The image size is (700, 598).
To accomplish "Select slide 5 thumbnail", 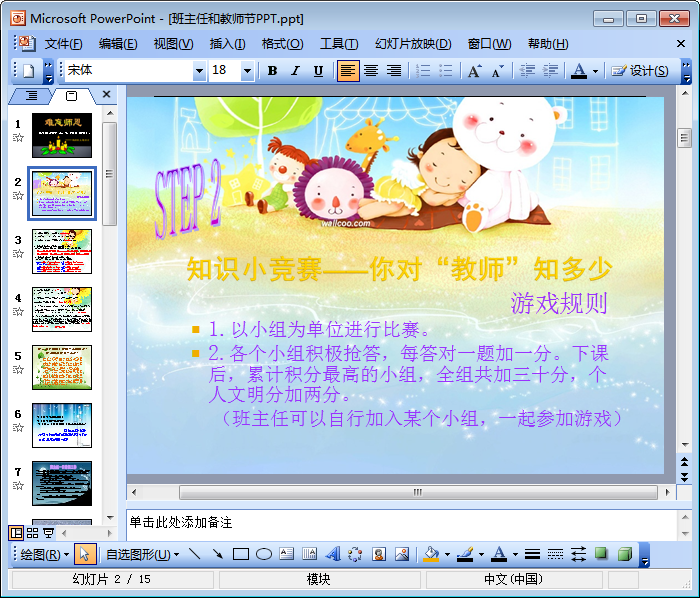I will tap(62, 367).
